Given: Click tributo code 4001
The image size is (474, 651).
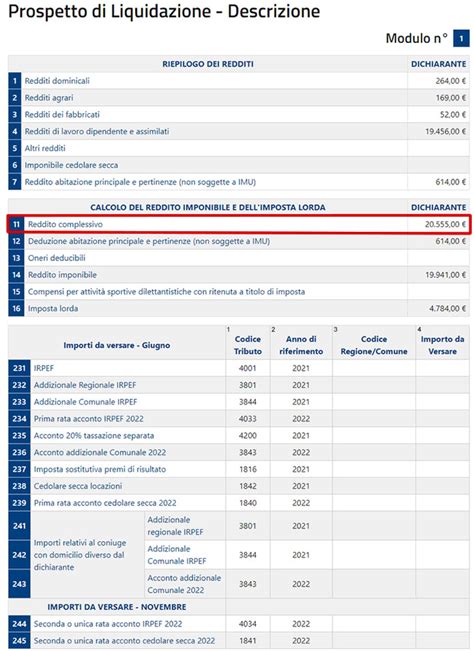Looking at the screenshot, I should [247, 368].
